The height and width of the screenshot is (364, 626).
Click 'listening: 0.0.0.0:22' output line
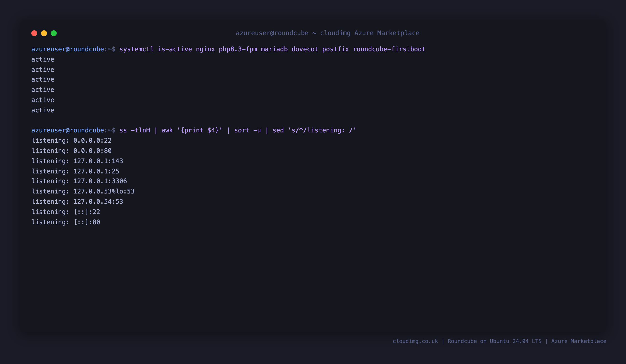(72, 140)
